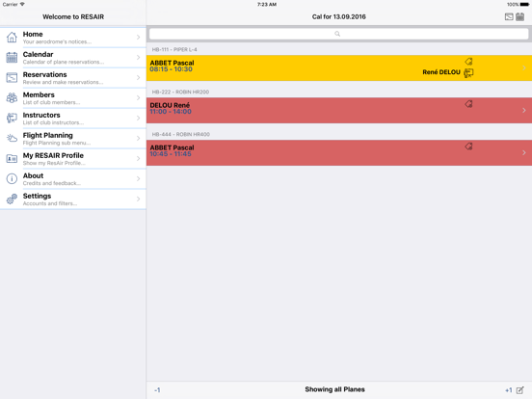Click the search input field
The height and width of the screenshot is (399, 532).
tap(338, 34)
